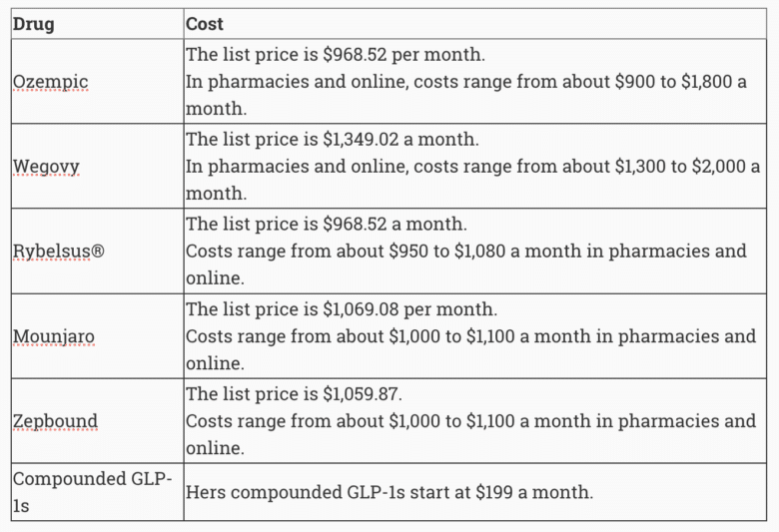The height and width of the screenshot is (532, 779).
Task: Click the Zepbound drug name
Action: click(x=55, y=421)
